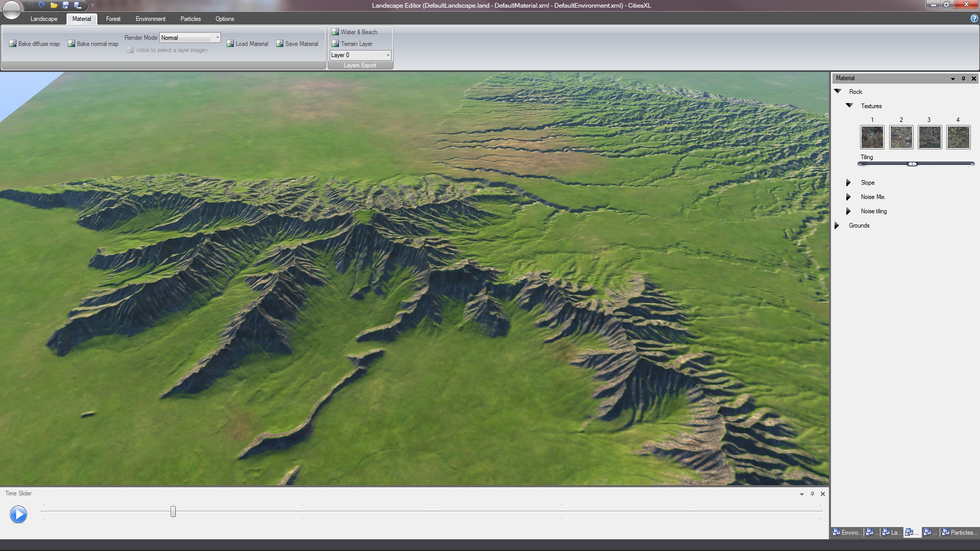This screenshot has height=551, width=980.
Task: Switch to the Environment ribbon tab
Action: (150, 19)
